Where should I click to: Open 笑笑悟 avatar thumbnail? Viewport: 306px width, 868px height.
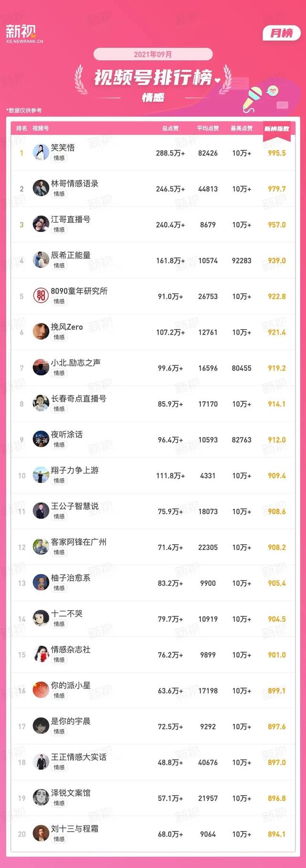pyautogui.click(x=41, y=153)
